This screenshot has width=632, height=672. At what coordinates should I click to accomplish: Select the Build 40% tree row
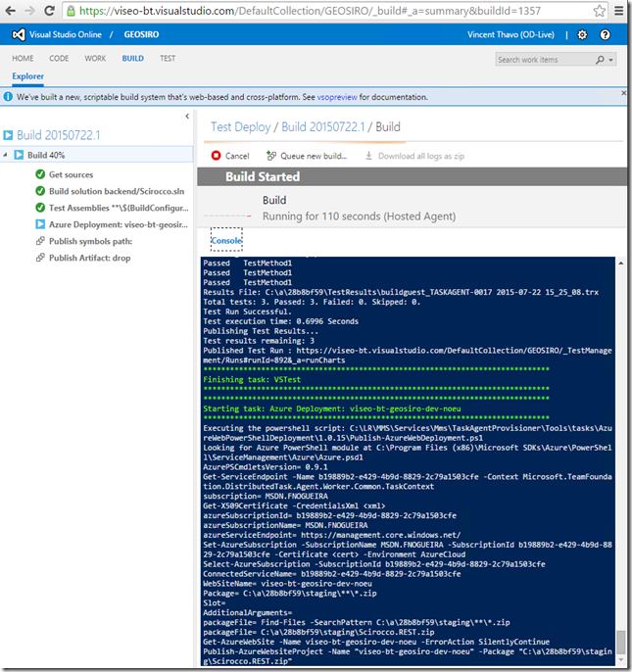click(97, 155)
